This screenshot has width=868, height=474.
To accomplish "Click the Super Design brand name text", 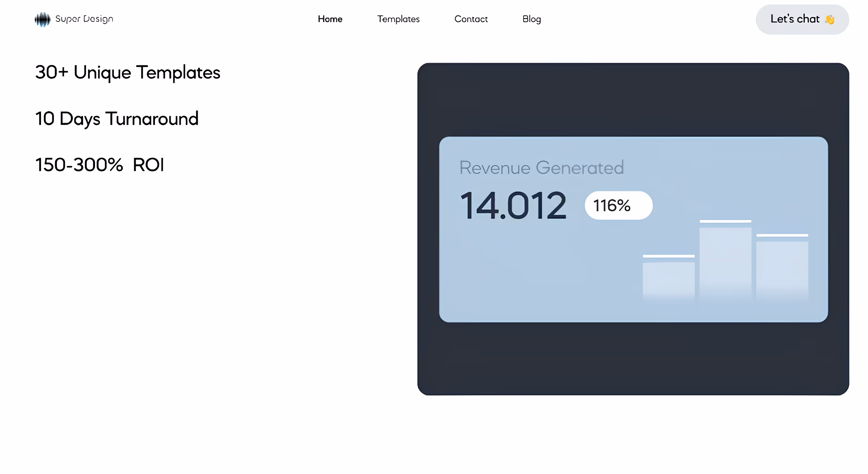I will 84,19.
